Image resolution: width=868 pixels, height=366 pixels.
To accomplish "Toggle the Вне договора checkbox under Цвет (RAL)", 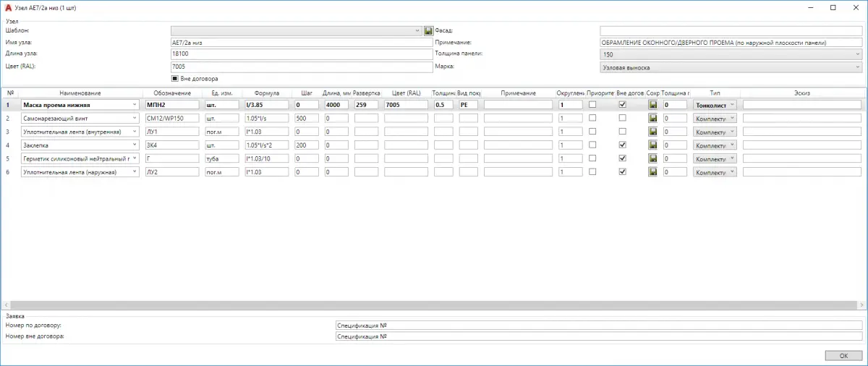I will coord(174,78).
